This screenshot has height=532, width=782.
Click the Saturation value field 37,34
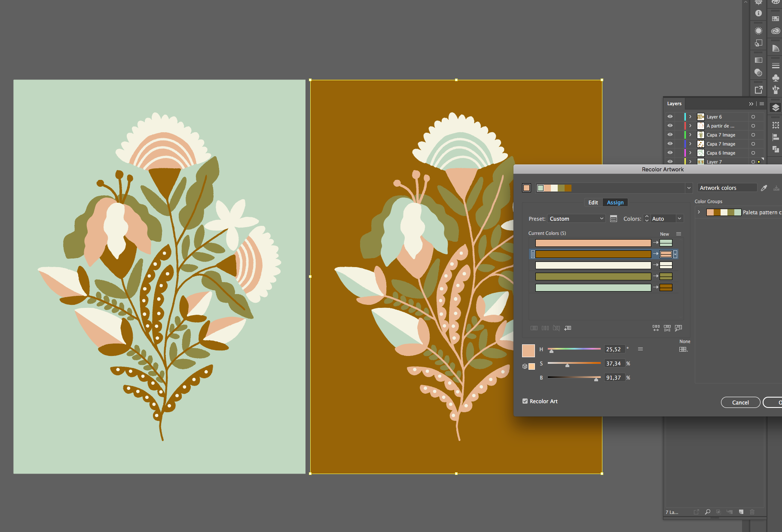click(x=614, y=364)
